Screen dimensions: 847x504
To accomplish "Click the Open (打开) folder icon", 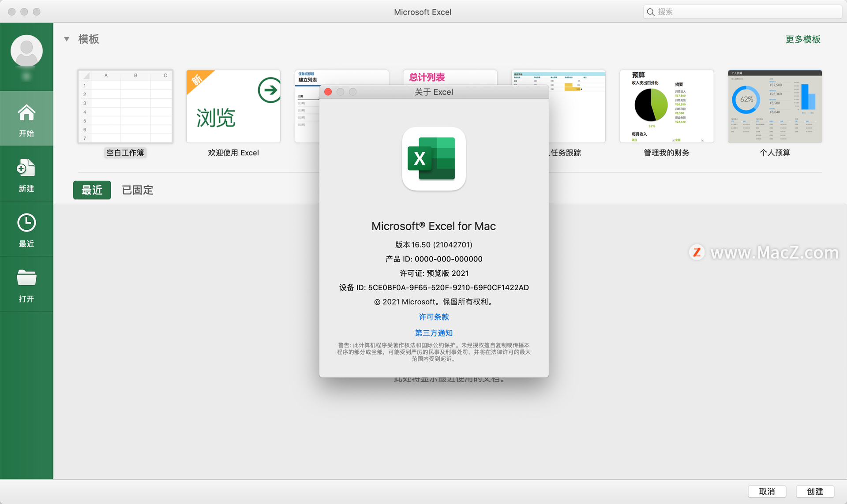I will (x=26, y=278).
